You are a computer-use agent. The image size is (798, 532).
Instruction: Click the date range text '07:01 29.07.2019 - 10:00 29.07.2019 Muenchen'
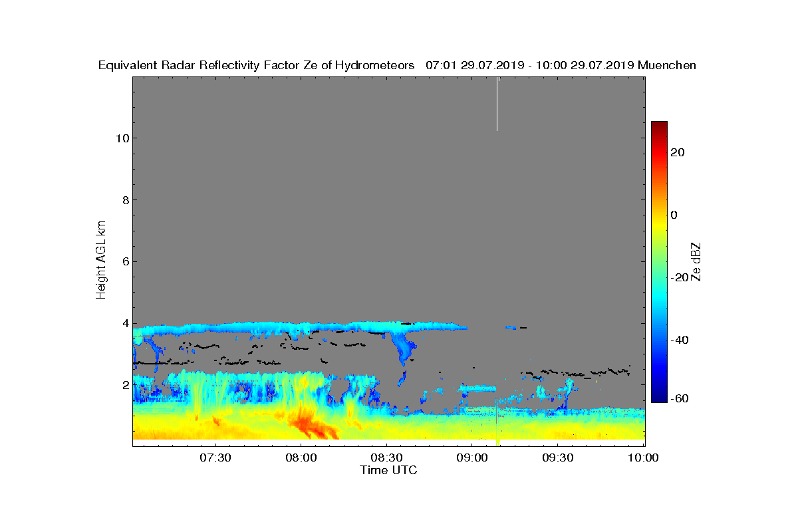coord(561,66)
